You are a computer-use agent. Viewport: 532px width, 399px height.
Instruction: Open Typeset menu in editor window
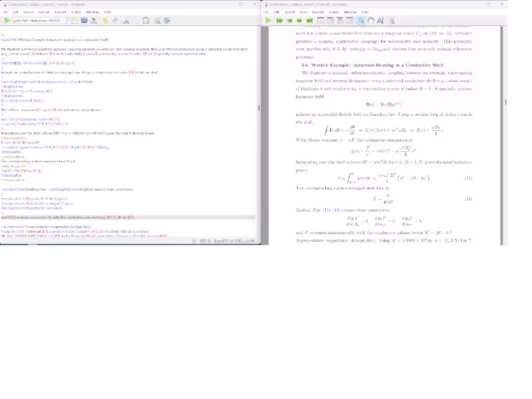60,12
